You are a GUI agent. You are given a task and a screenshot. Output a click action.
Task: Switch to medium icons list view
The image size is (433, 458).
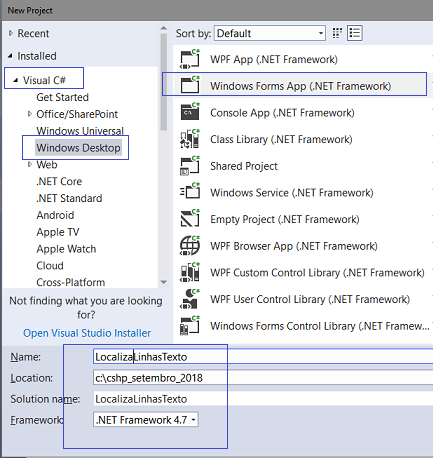tap(355, 33)
